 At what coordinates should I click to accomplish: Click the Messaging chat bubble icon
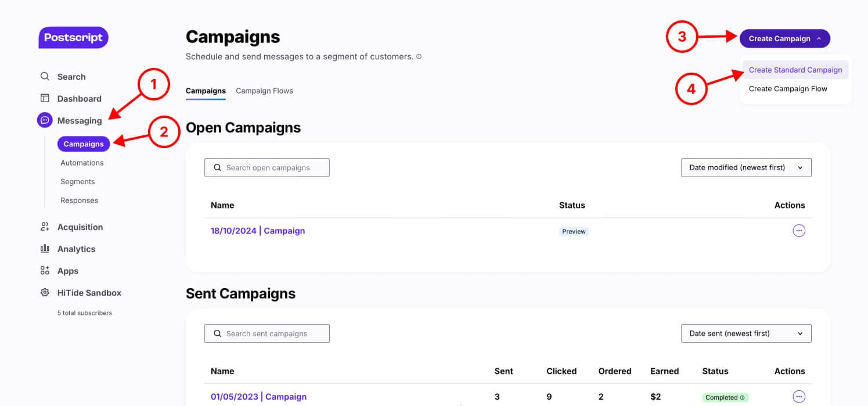click(x=45, y=120)
